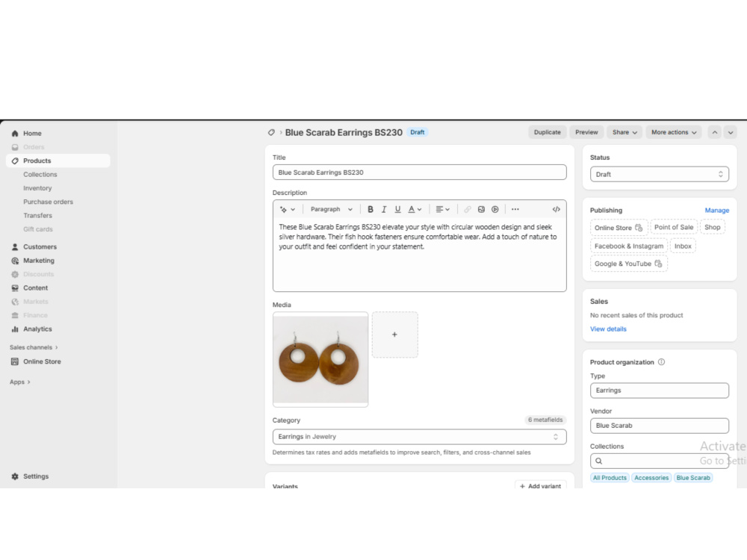
Task: Expand the Sales channels section
Action: [x=34, y=348]
